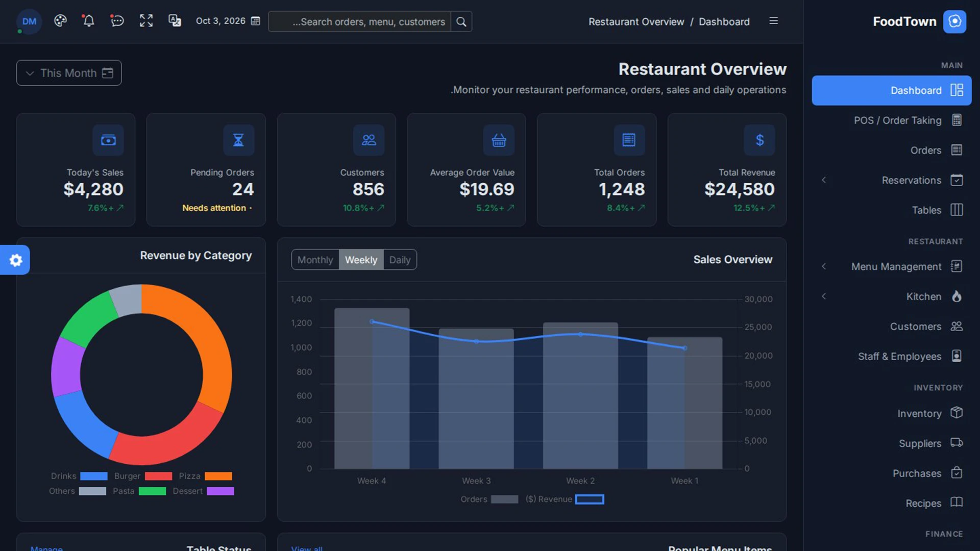Open the theme palette icon

coord(60,21)
